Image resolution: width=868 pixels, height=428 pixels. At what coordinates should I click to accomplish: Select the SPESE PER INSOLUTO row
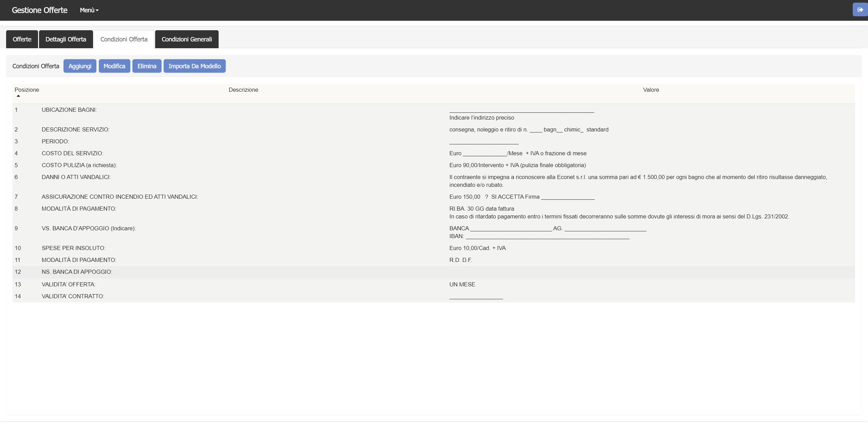74,248
